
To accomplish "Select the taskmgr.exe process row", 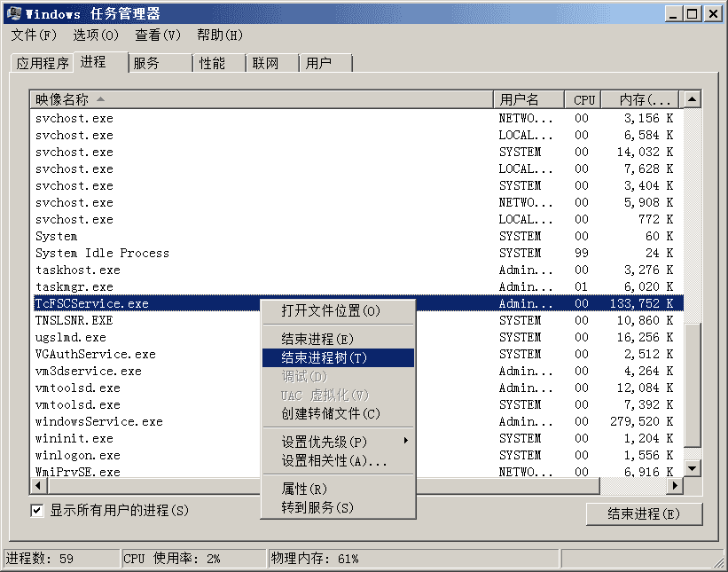I will tap(358, 287).
